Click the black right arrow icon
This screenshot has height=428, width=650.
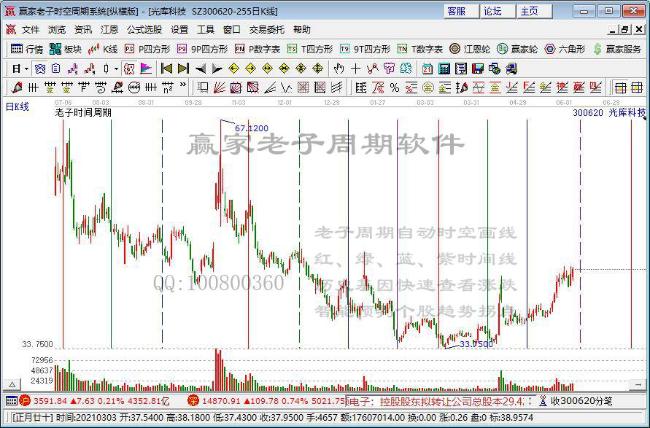[x=216, y=69]
